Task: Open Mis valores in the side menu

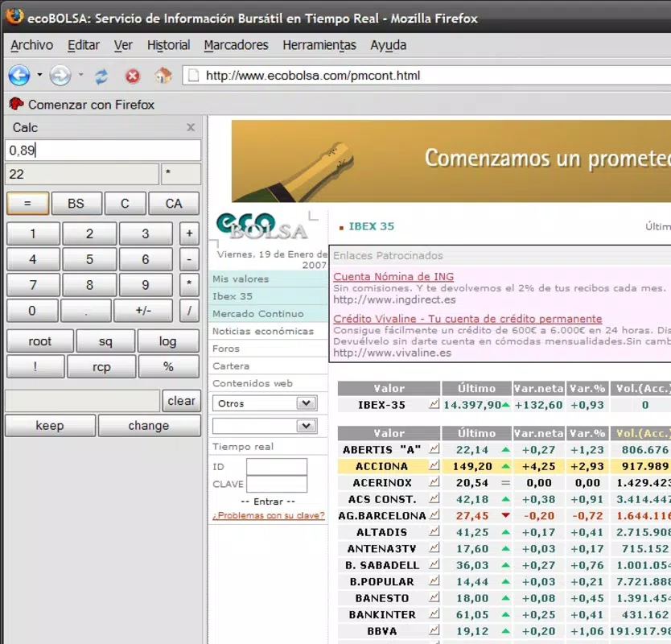Action: coord(241,279)
